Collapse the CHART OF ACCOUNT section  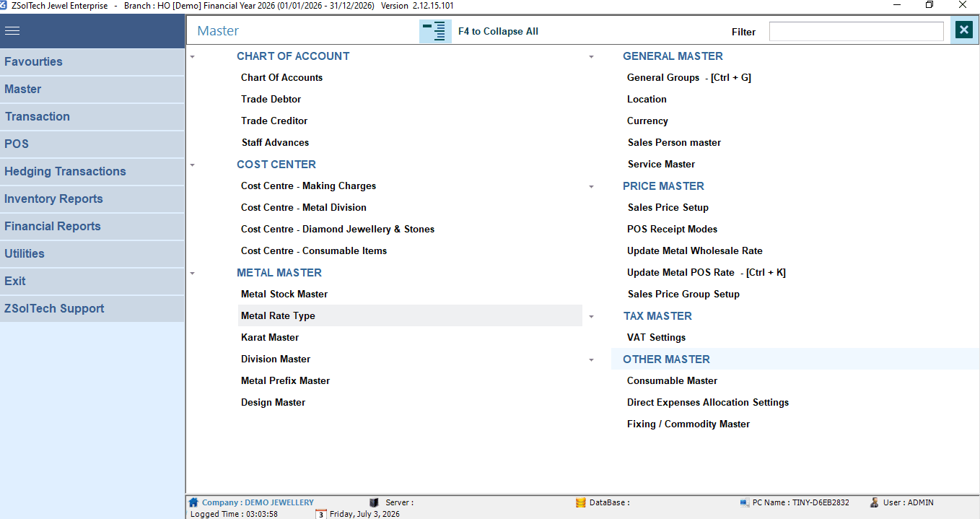click(x=193, y=56)
